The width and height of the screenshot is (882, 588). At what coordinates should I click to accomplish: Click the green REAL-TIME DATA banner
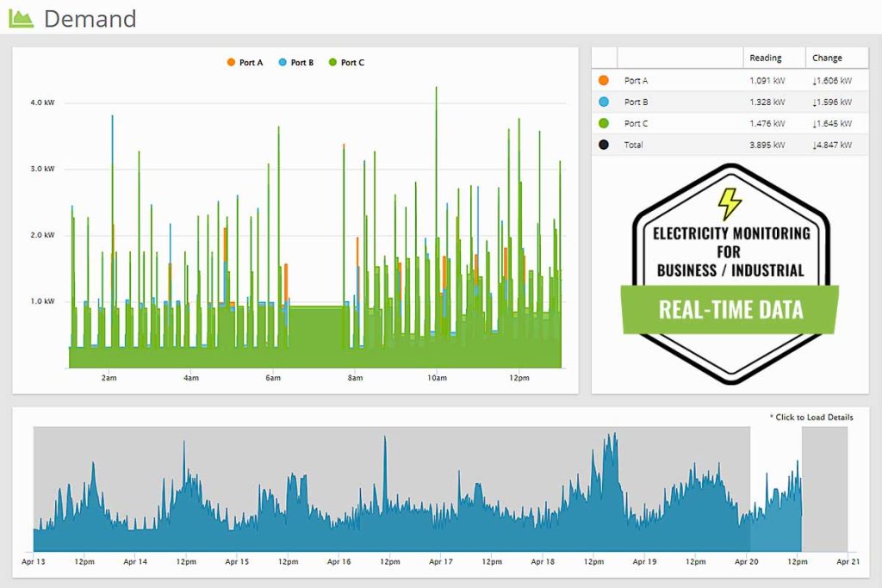pyautogui.click(x=730, y=310)
